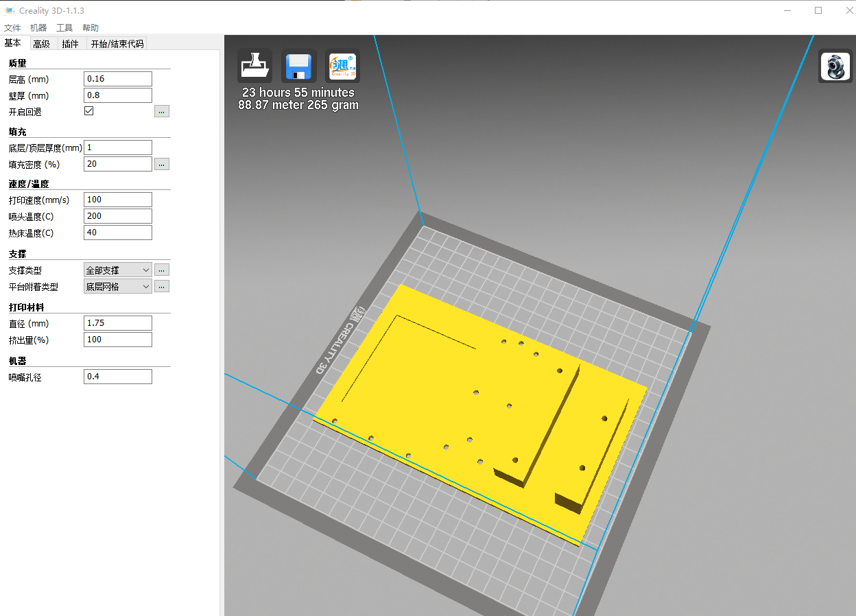Open the 支撑类型 support type dropdown
Image resolution: width=856 pixels, height=616 pixels.
118,270
